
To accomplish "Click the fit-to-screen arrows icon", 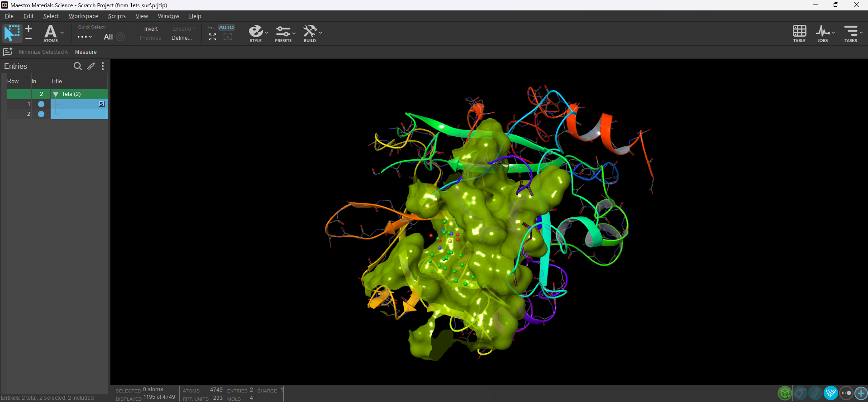I will tap(212, 38).
